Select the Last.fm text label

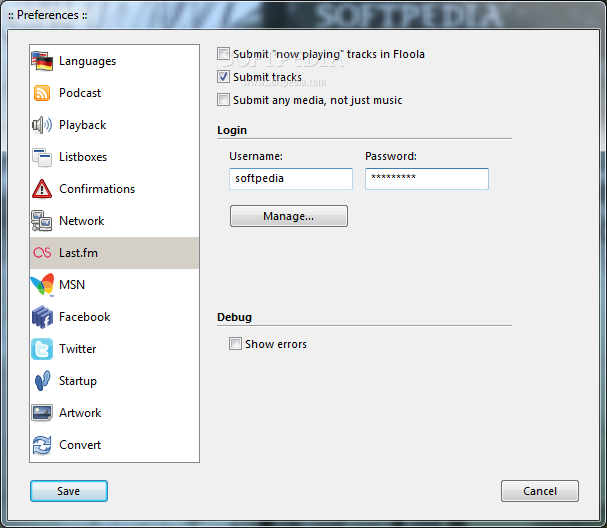tap(78, 253)
